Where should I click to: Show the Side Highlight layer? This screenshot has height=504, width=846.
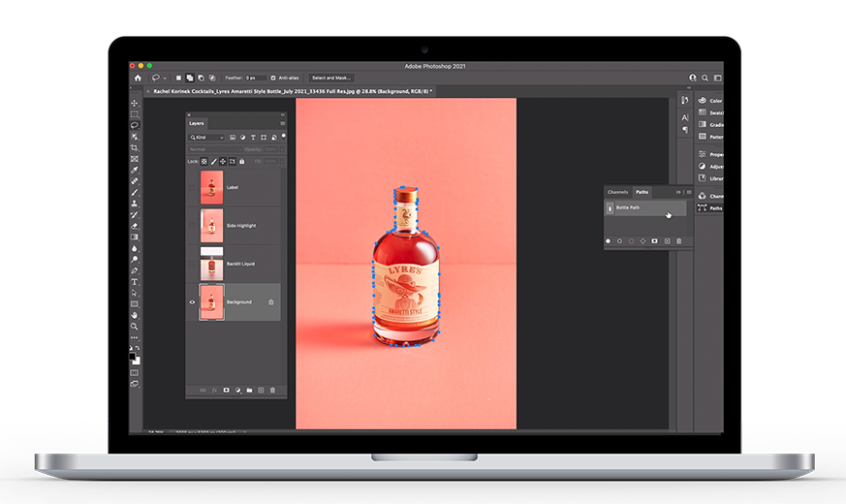192,226
